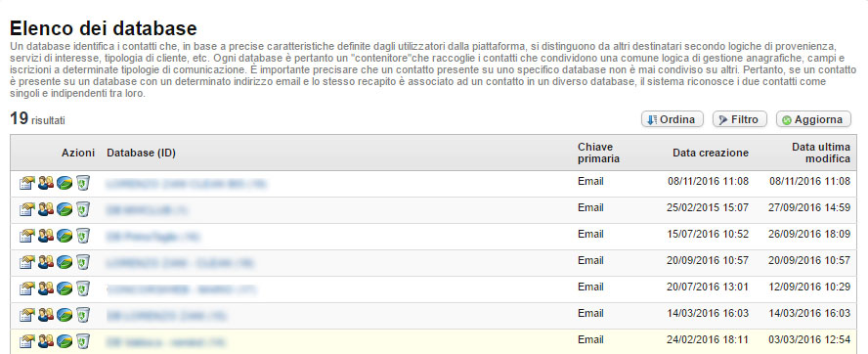Screen dimensions: 868x354
Task: Open the blurred database name link in first row
Action: pos(187,184)
